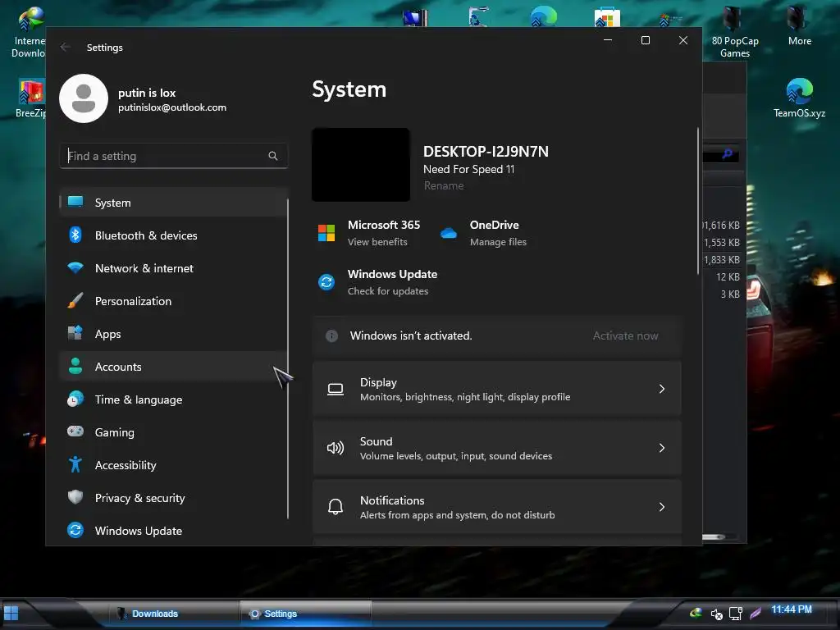840x630 pixels.
Task: Open Internet Download desktop icon
Action: (x=29, y=32)
